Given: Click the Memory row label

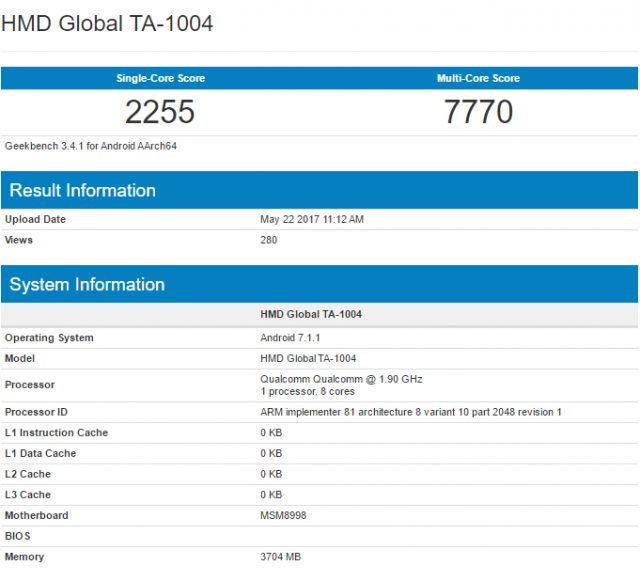Looking at the screenshot, I should 24,557.
